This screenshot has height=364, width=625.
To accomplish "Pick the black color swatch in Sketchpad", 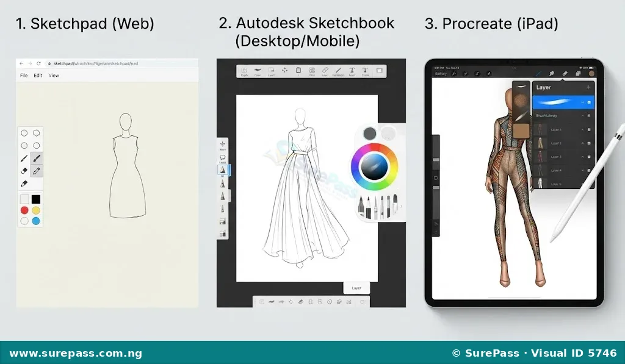I will coord(36,199).
